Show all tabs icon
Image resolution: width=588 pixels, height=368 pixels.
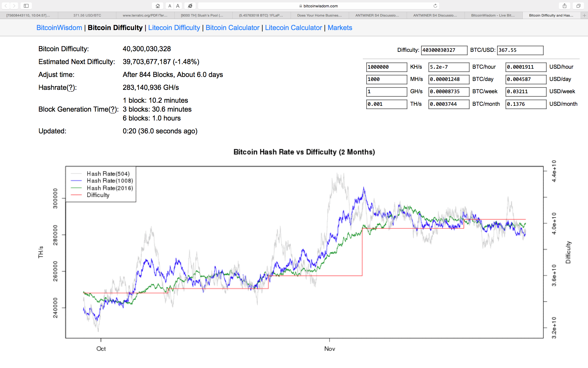pos(578,6)
